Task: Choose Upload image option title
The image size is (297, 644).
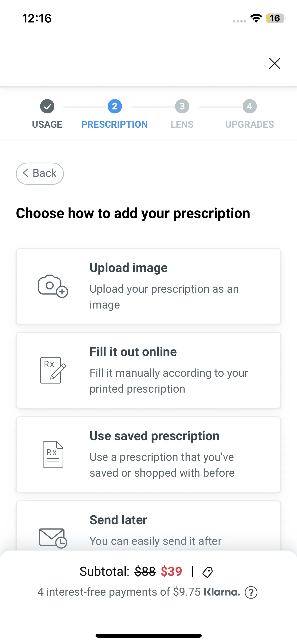Action: (129, 268)
